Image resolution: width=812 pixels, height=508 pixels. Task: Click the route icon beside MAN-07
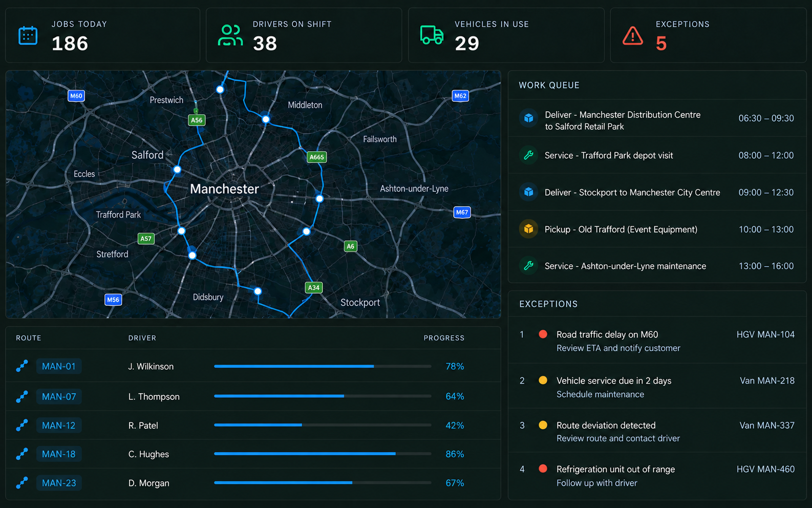pyautogui.click(x=22, y=396)
